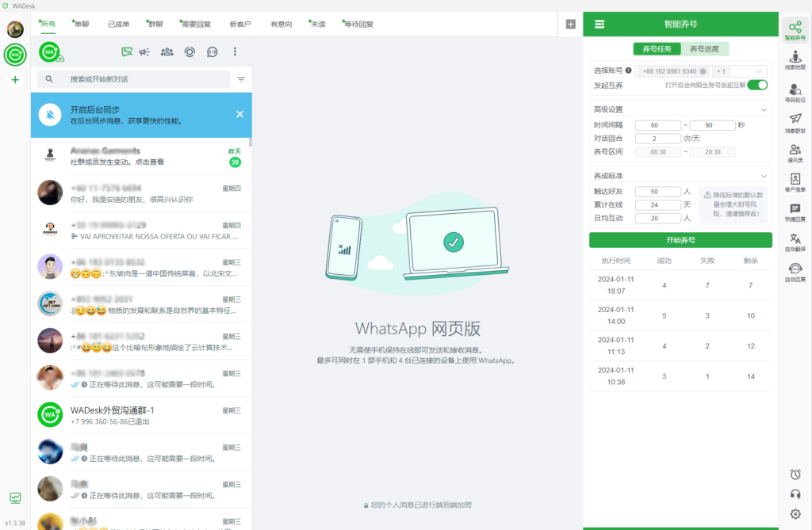Switch to the 需要回复 chat tab
Image resolution: width=812 pixels, height=530 pixels.
196,24
